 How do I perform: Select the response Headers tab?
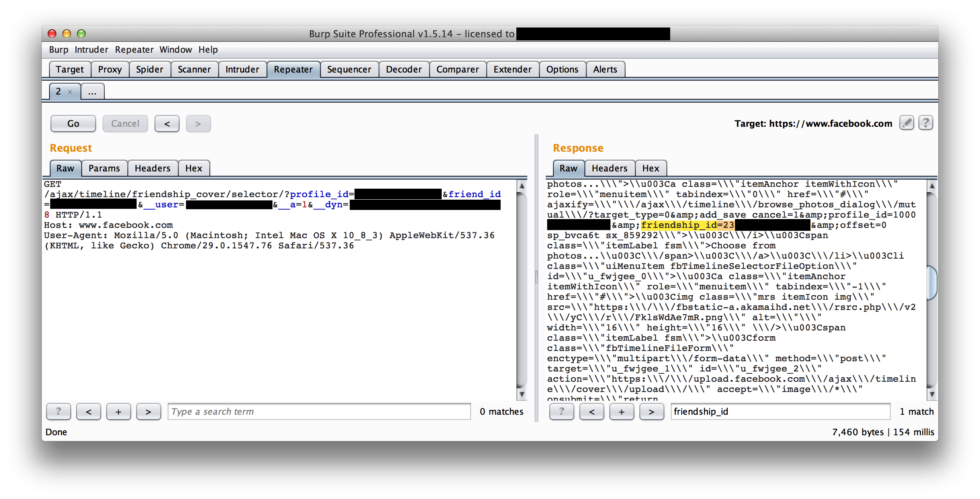pos(609,168)
